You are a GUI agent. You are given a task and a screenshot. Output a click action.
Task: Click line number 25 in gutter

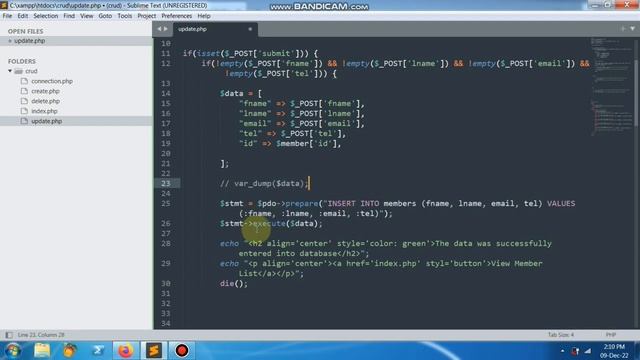pyautogui.click(x=165, y=203)
